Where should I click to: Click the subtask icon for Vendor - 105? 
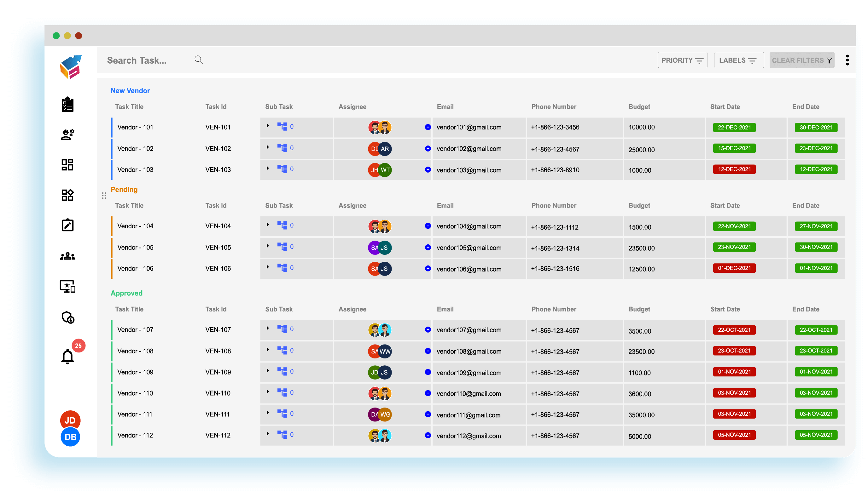[282, 247]
